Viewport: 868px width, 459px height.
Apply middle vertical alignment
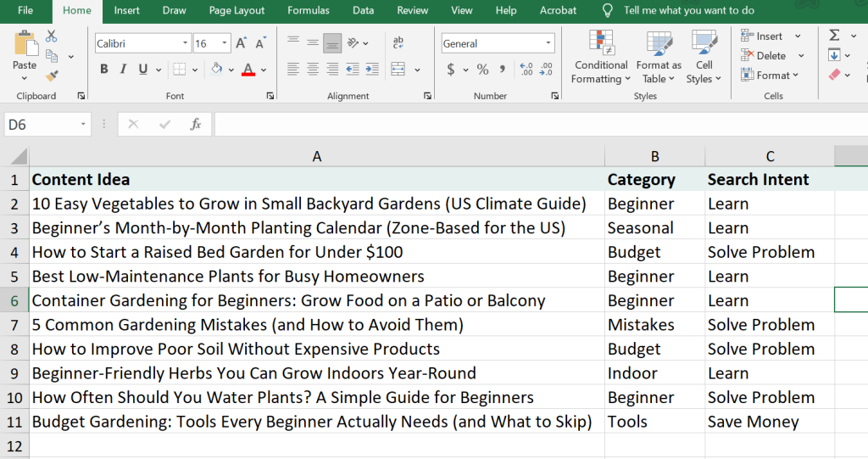coord(313,42)
